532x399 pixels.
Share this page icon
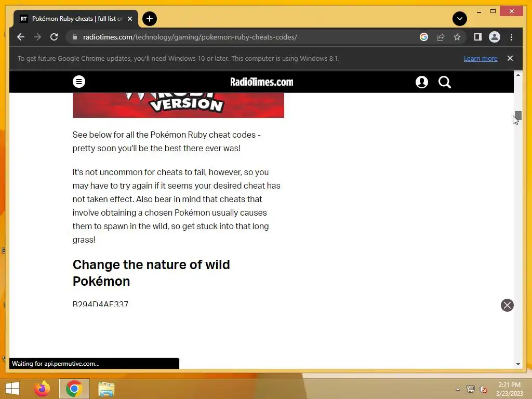click(441, 37)
